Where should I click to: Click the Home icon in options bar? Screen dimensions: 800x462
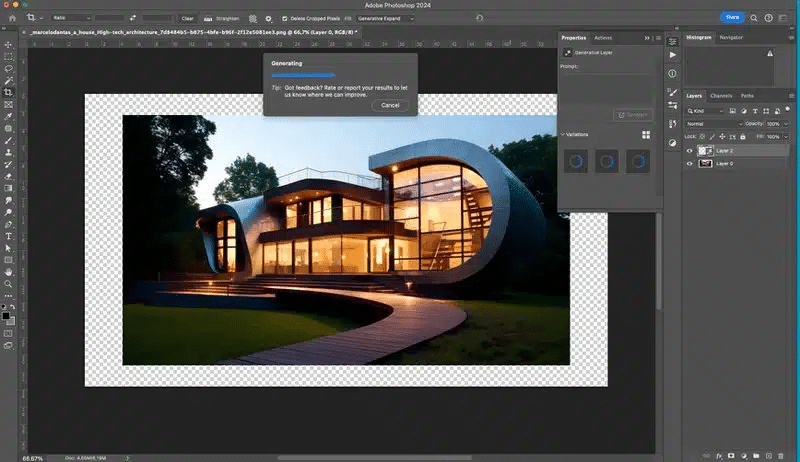pyautogui.click(x=10, y=17)
